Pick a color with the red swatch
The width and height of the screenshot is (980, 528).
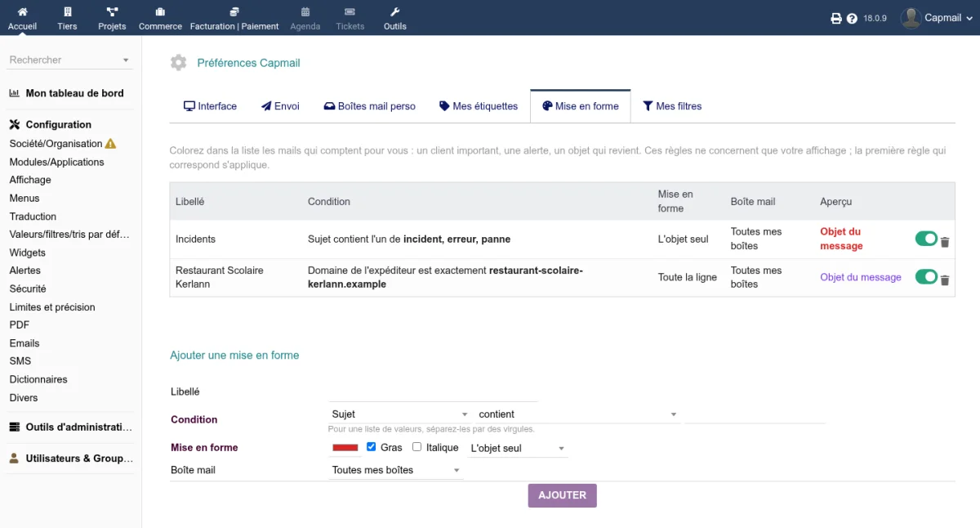click(x=345, y=448)
